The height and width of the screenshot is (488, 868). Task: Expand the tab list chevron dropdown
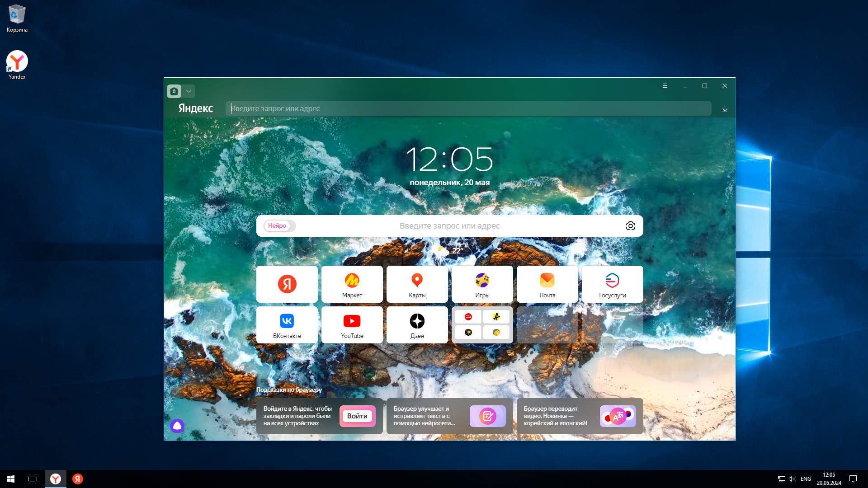[x=189, y=91]
